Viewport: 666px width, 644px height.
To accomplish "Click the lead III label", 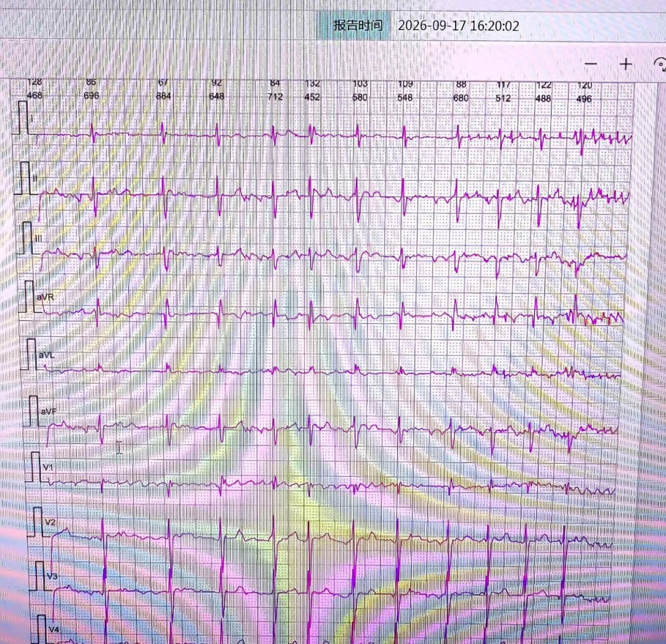I will pyautogui.click(x=38, y=238).
